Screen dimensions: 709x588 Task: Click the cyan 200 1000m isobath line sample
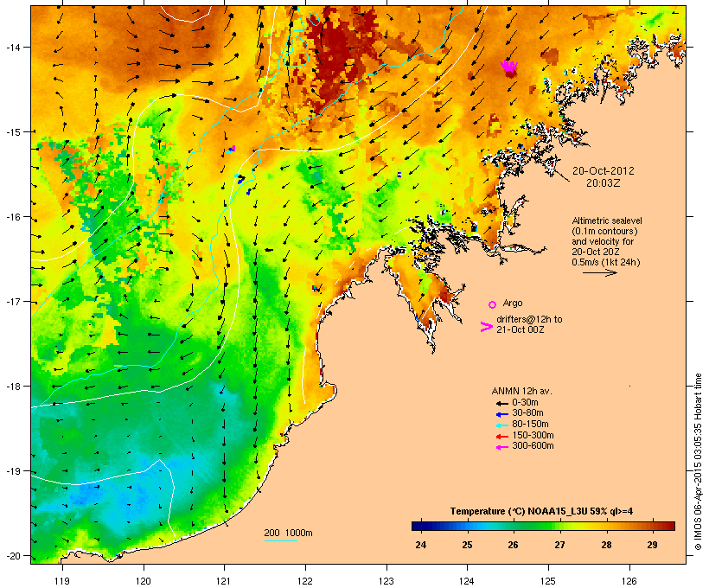tap(281, 540)
